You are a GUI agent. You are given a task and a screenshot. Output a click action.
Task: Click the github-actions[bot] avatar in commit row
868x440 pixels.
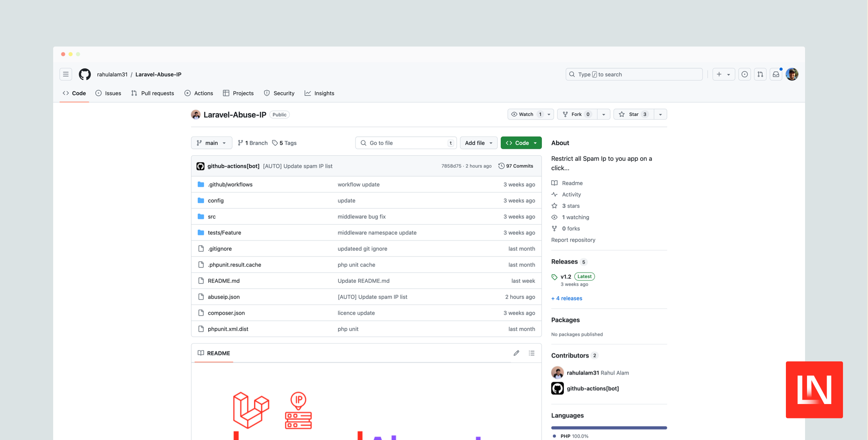[201, 166]
